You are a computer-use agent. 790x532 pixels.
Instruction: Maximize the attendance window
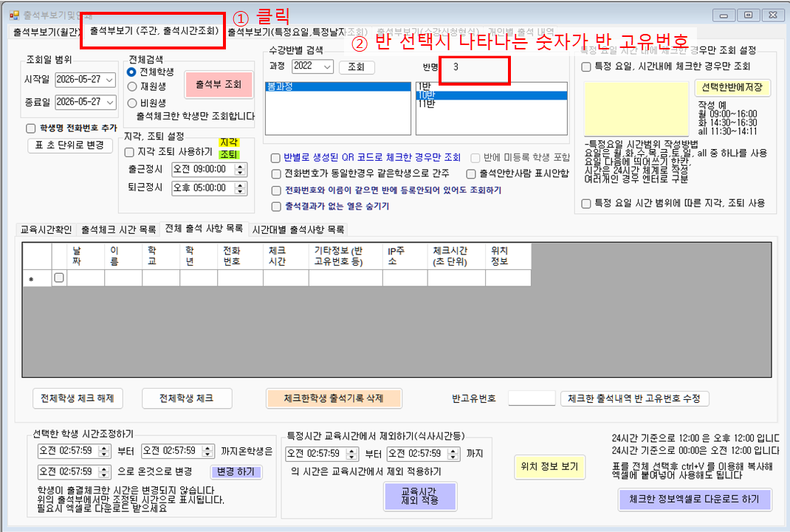click(748, 15)
